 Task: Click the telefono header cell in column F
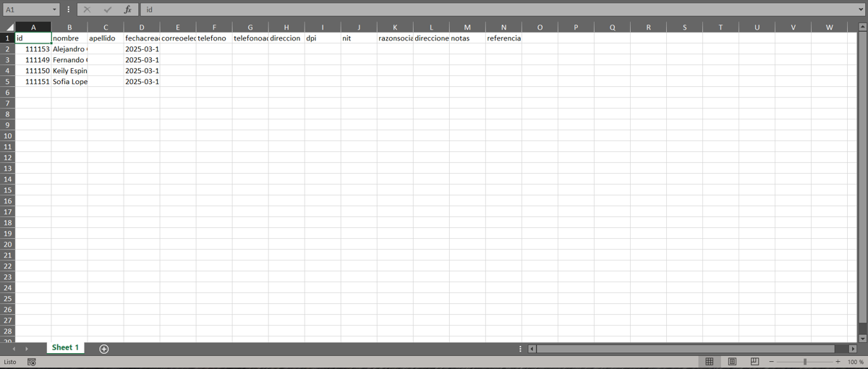214,38
